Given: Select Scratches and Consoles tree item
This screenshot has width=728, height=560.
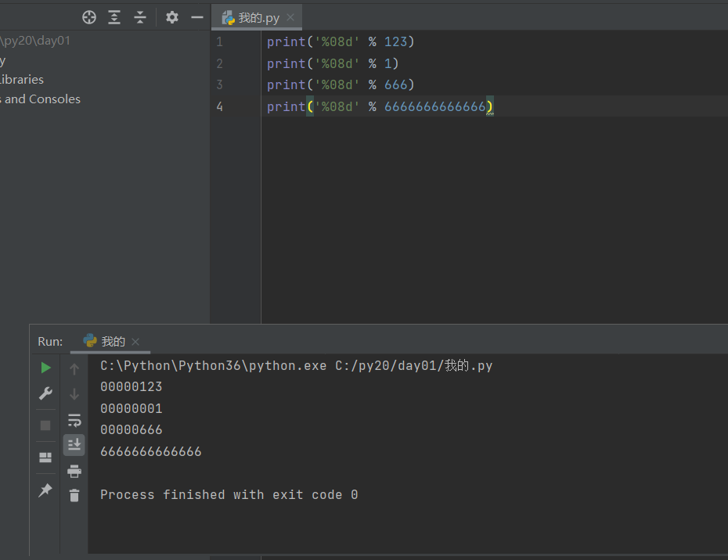Looking at the screenshot, I should [41, 99].
